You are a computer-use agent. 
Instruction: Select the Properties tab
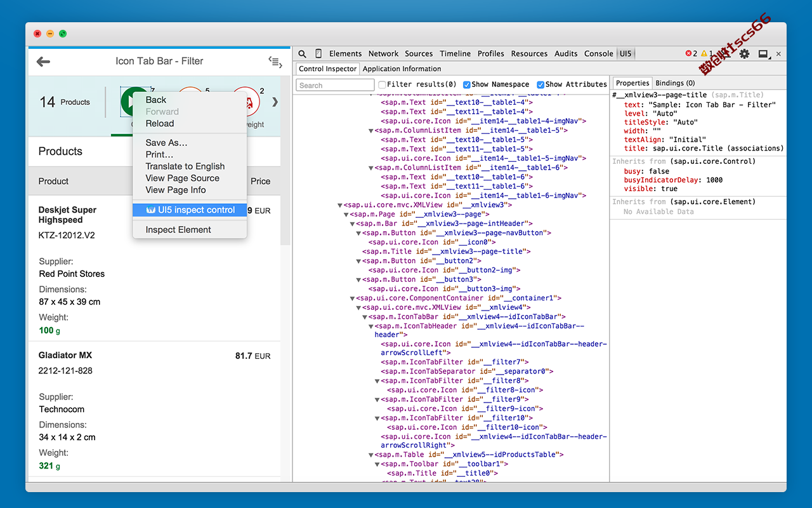(x=632, y=83)
